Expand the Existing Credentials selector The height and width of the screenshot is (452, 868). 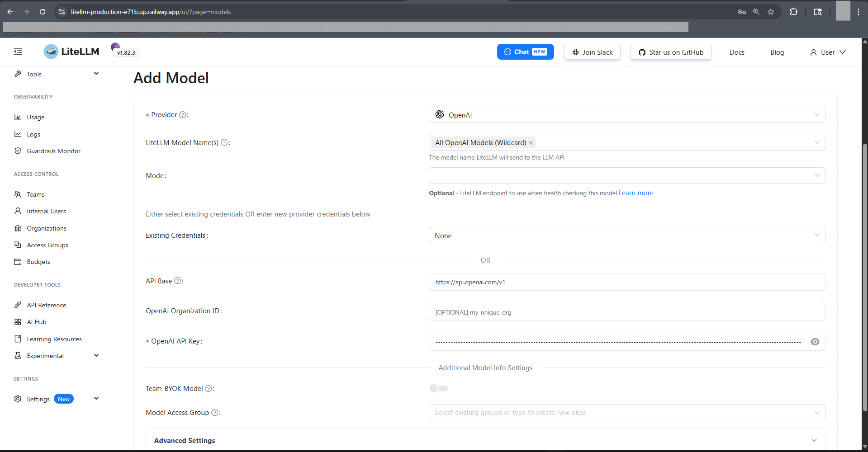626,235
